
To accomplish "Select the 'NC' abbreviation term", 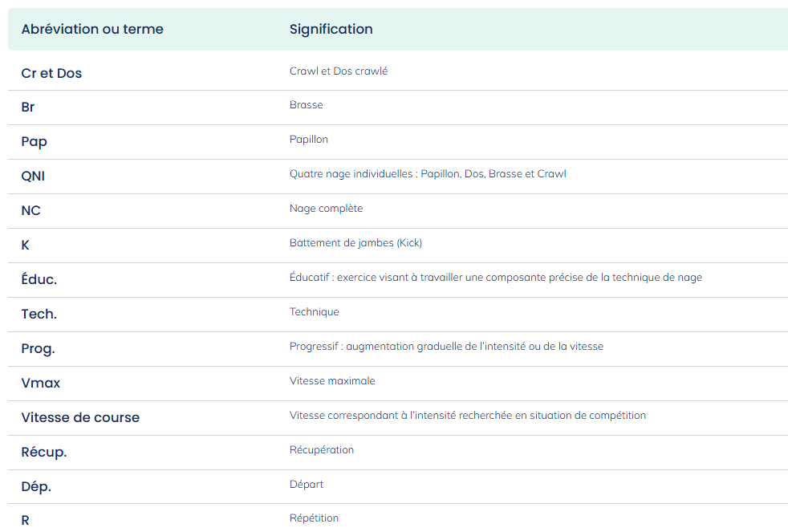I will pyautogui.click(x=30, y=210).
